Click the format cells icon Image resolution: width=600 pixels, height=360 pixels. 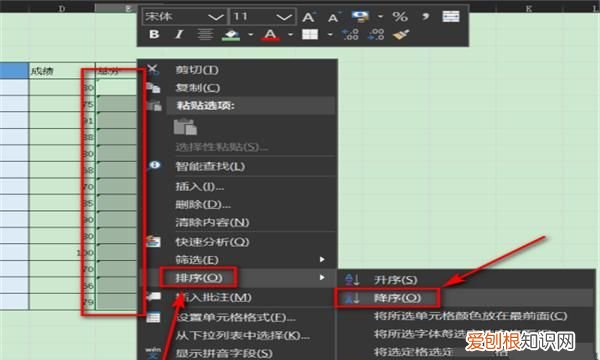[x=153, y=317]
